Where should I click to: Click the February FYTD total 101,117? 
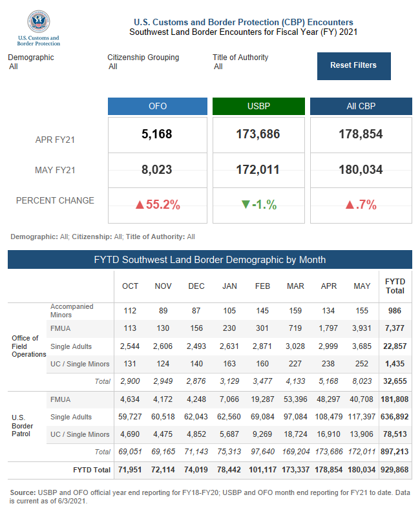(262, 470)
